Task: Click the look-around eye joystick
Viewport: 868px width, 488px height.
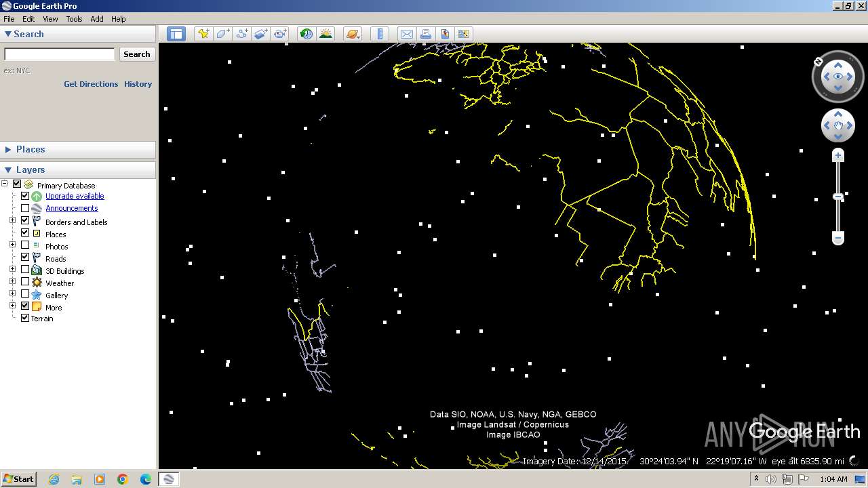Action: coord(838,77)
